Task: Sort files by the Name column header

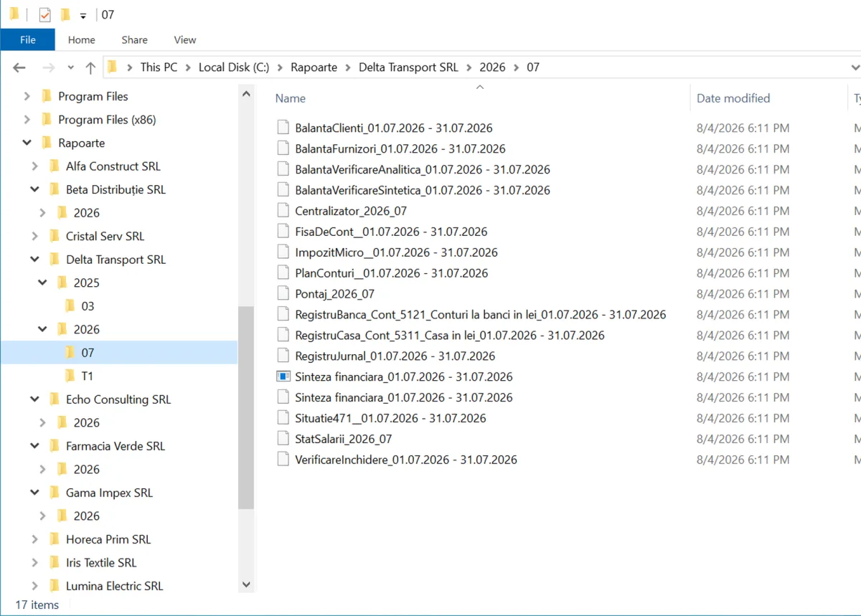Action: (x=291, y=98)
